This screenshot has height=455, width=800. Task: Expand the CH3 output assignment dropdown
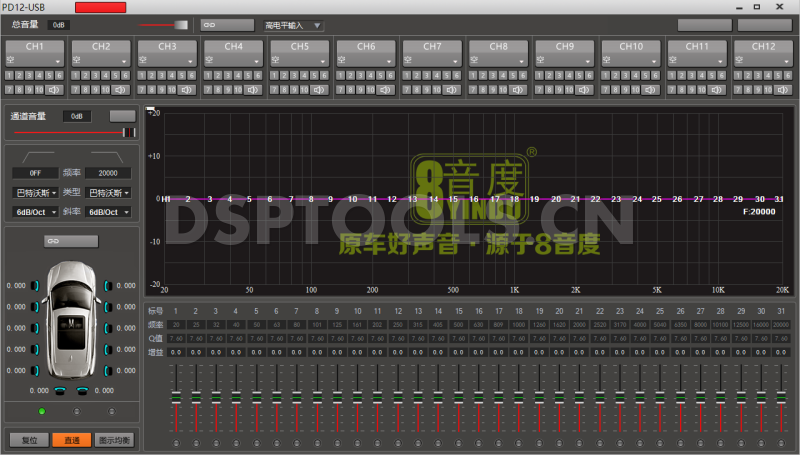tap(166, 60)
